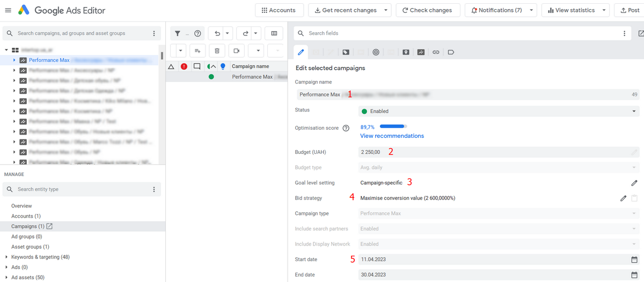The width and height of the screenshot is (644, 282).
Task: Sort by lightbulb recommendations column
Action: 223,66
